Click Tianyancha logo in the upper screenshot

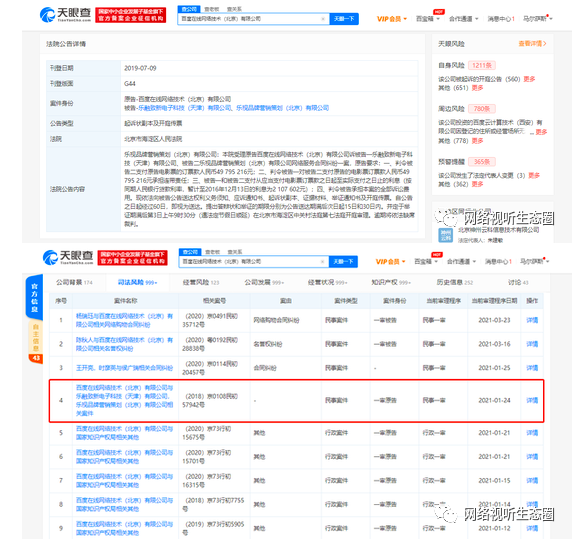pyautogui.click(x=65, y=15)
